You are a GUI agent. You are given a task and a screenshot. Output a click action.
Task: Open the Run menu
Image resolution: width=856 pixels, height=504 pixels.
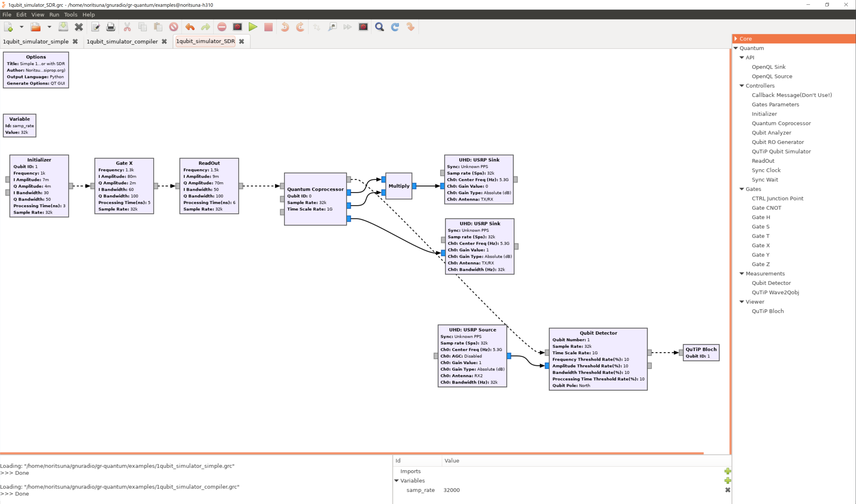[54, 15]
